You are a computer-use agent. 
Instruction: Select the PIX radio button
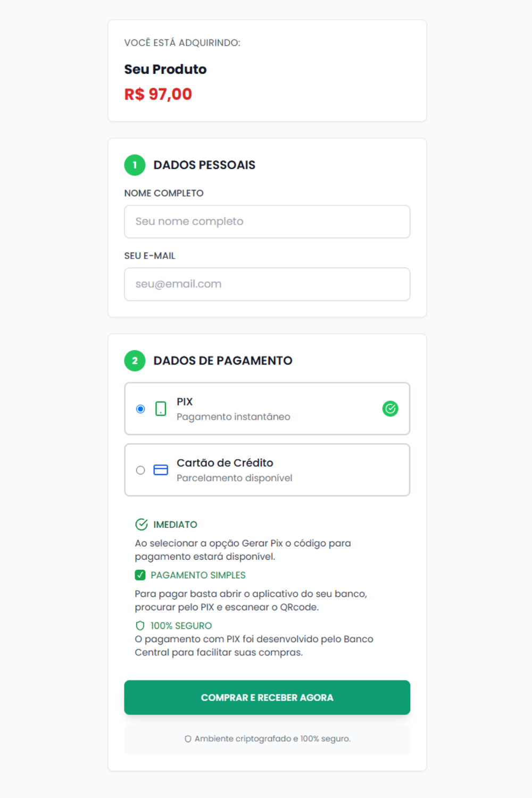[140, 409]
